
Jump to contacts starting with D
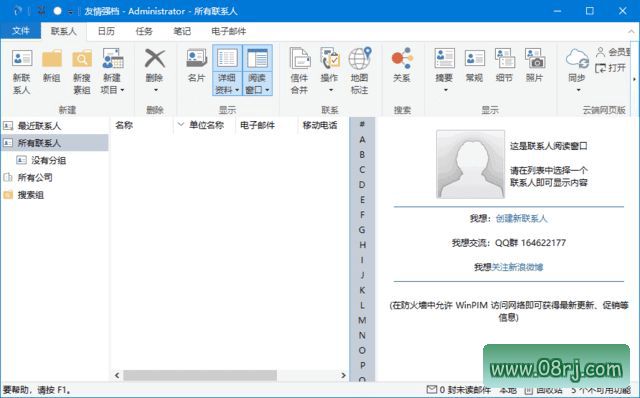point(362,185)
